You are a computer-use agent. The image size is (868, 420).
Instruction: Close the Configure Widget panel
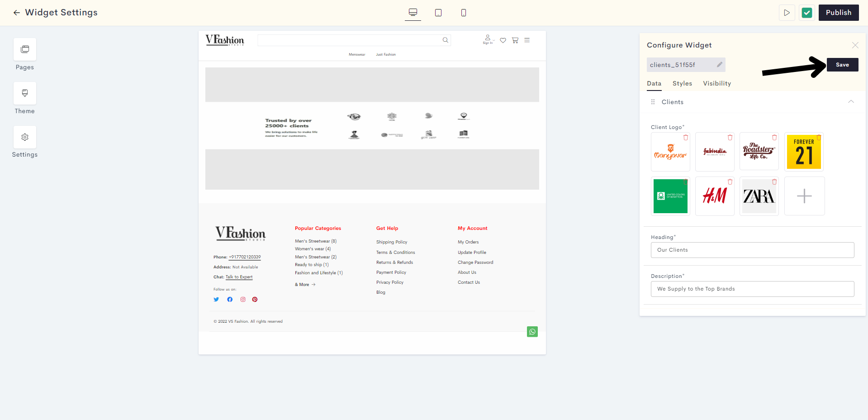tap(855, 45)
